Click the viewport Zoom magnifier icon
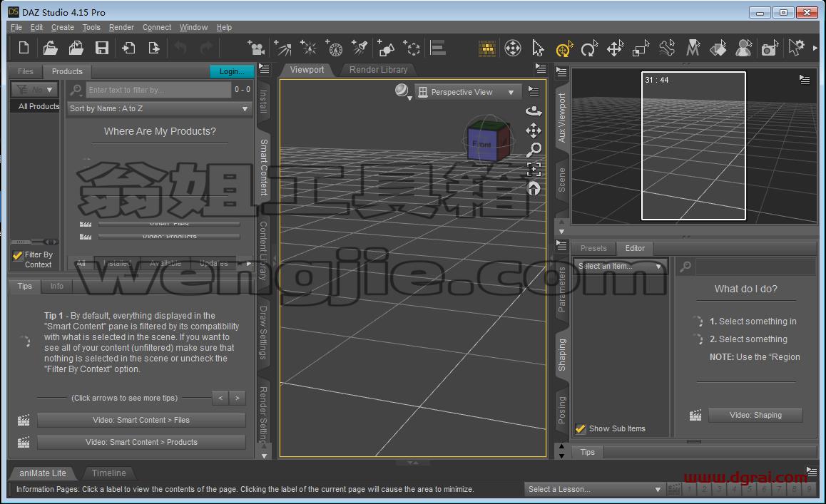This screenshot has width=826, height=504. point(534,150)
